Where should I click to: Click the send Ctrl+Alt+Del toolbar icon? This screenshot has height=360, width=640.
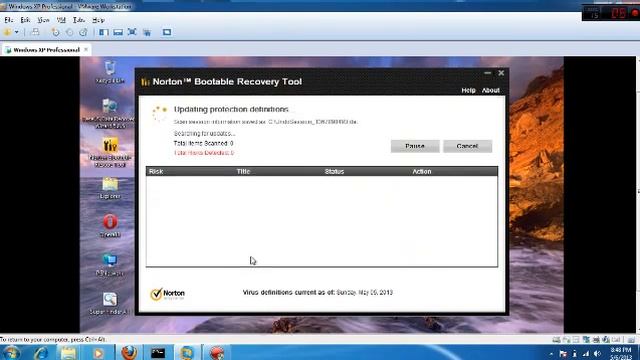click(36, 32)
